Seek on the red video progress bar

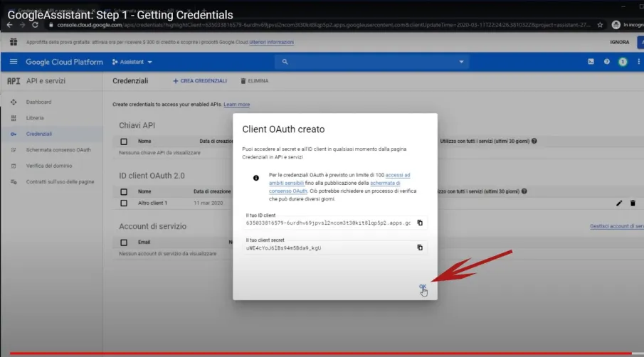coord(320,353)
